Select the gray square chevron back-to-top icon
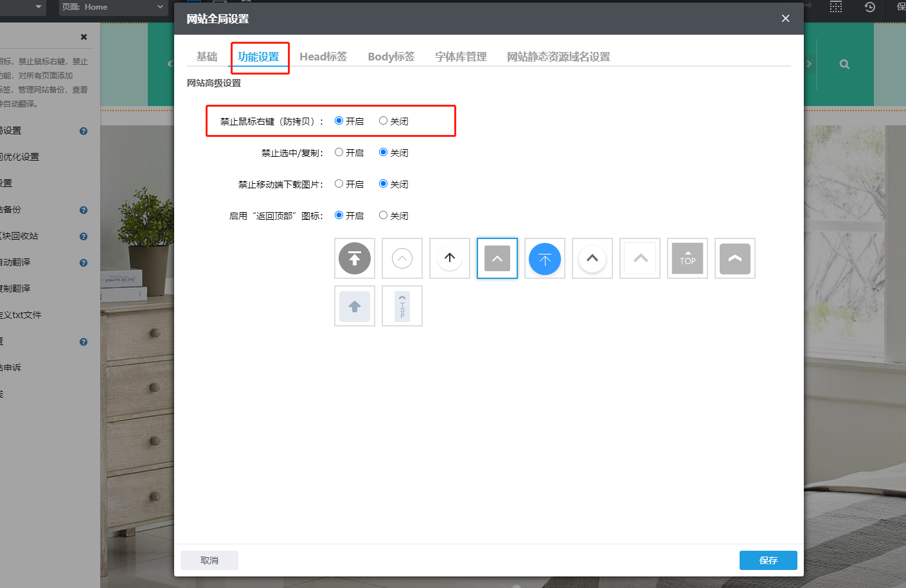 [x=497, y=258]
